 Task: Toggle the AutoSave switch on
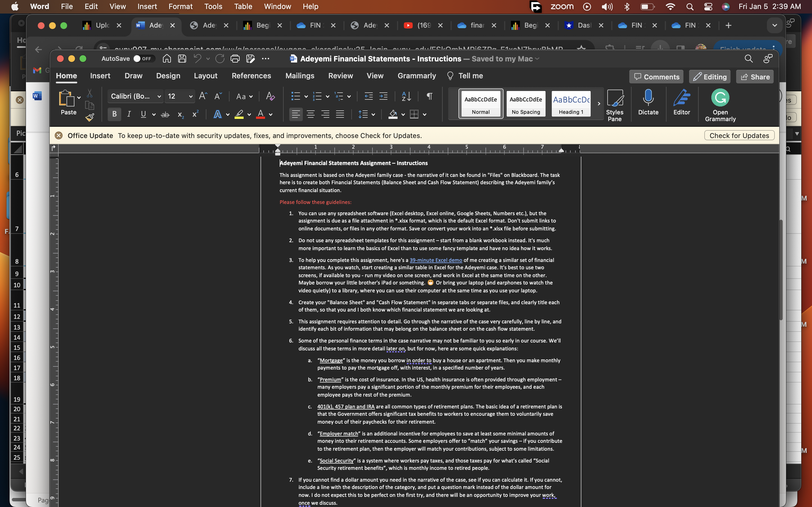point(144,59)
